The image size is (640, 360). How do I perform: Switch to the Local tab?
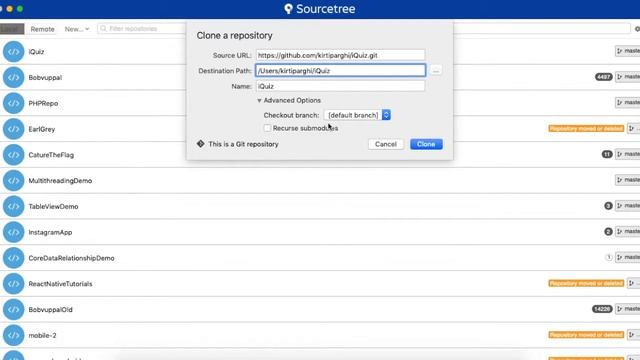[12, 29]
